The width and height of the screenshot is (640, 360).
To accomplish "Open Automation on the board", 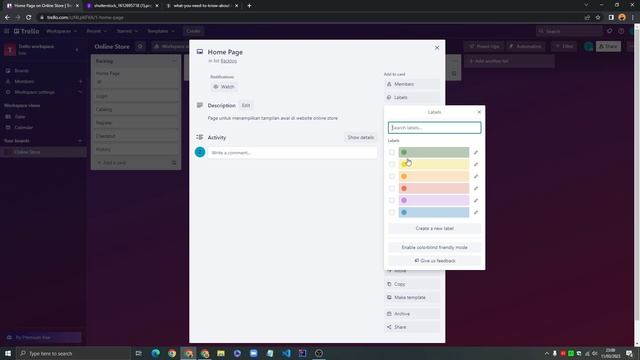I will click(525, 47).
